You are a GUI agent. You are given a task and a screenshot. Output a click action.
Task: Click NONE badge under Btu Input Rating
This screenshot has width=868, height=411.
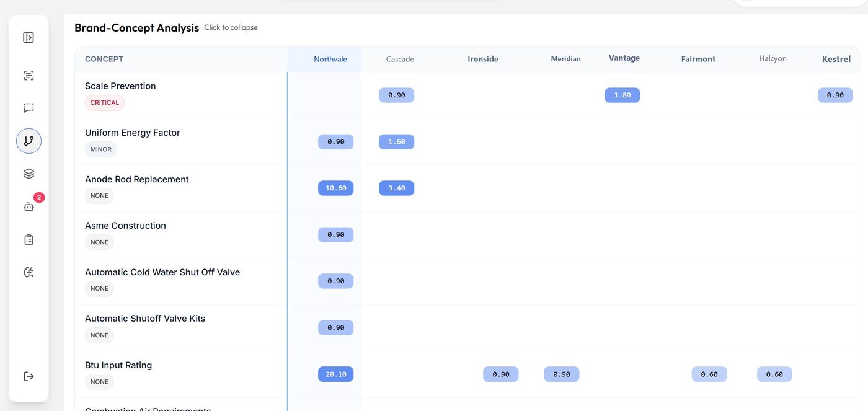(99, 382)
